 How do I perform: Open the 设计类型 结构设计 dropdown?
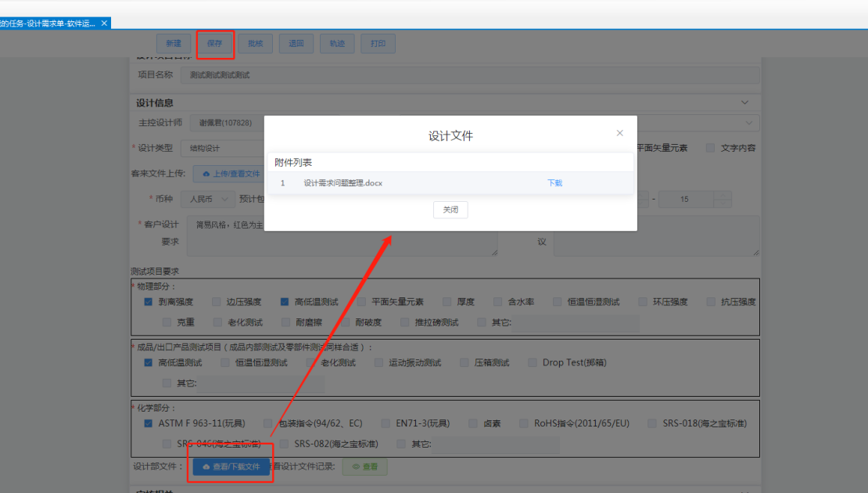223,148
